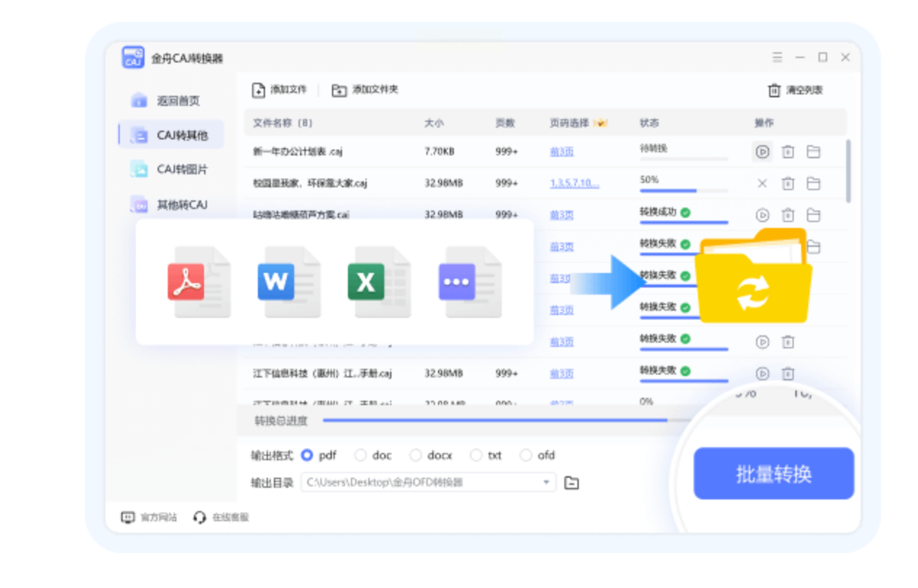Select ofd output format

pos(526,455)
